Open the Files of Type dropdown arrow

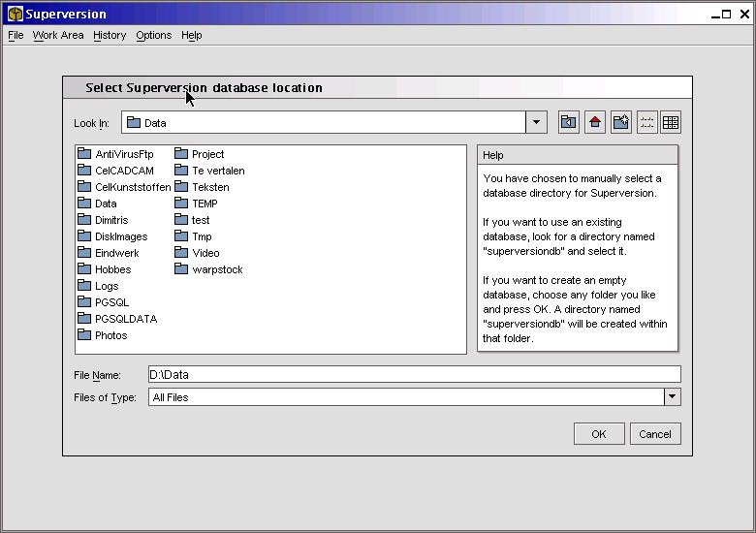(x=672, y=397)
